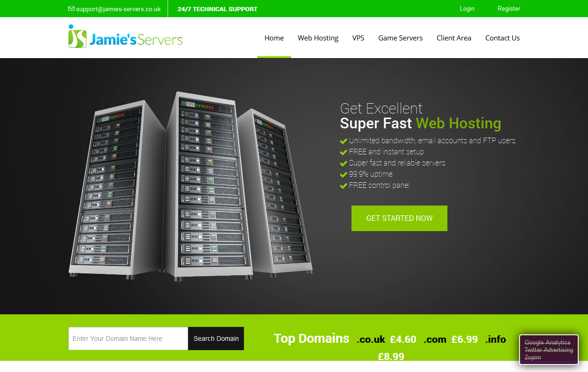Viewport: 588px width, 372px height.
Task: Open the Login link
Action: (x=467, y=8)
